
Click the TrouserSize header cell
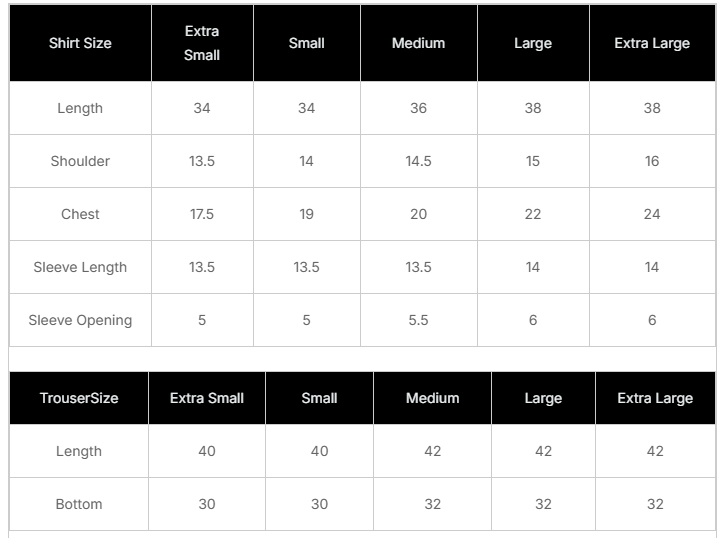79,398
